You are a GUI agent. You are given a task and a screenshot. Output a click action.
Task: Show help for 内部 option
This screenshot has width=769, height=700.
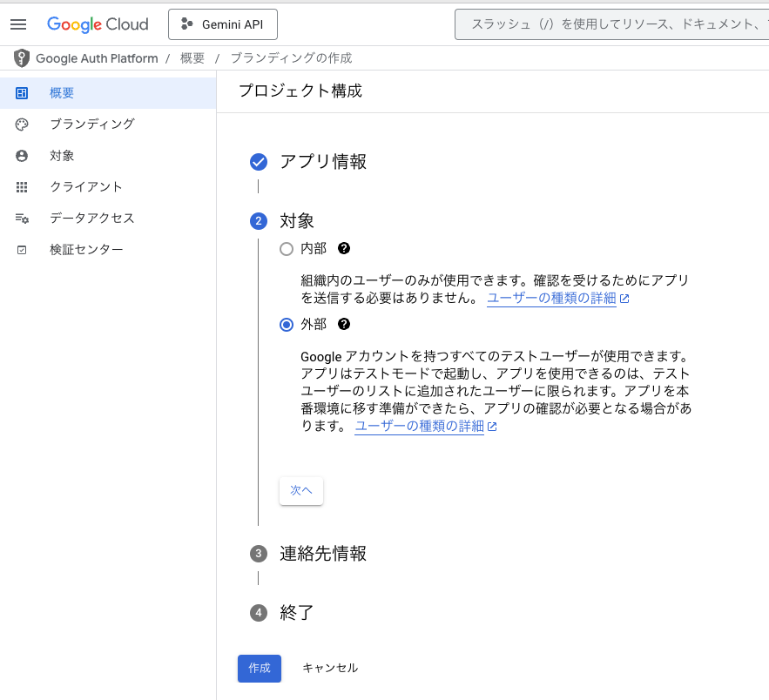coord(344,248)
